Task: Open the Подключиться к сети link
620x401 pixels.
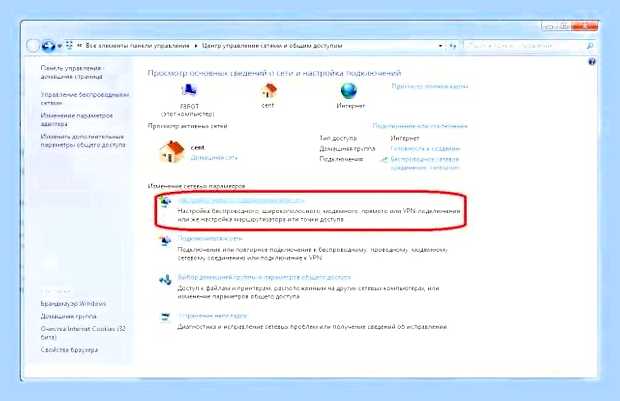Action: coord(210,238)
